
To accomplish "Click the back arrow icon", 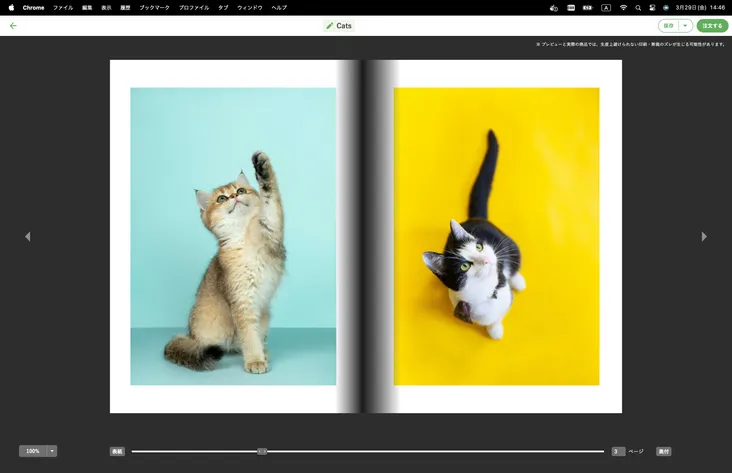I will (x=13, y=26).
